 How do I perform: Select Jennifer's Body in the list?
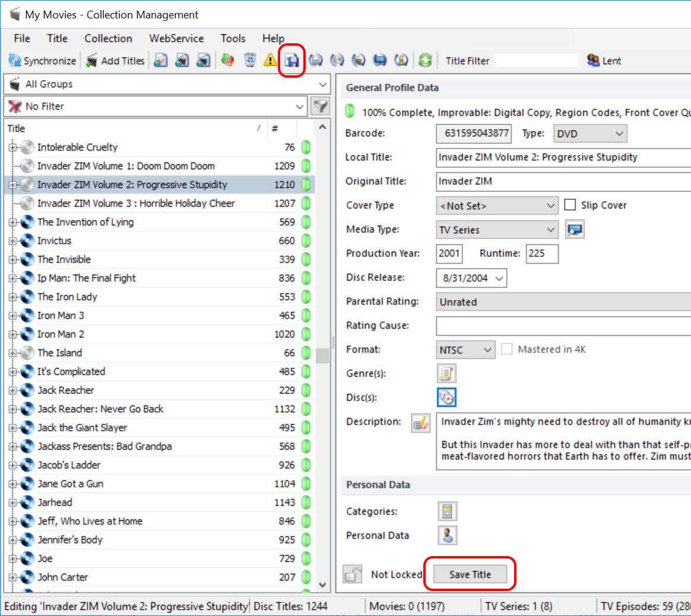69,540
